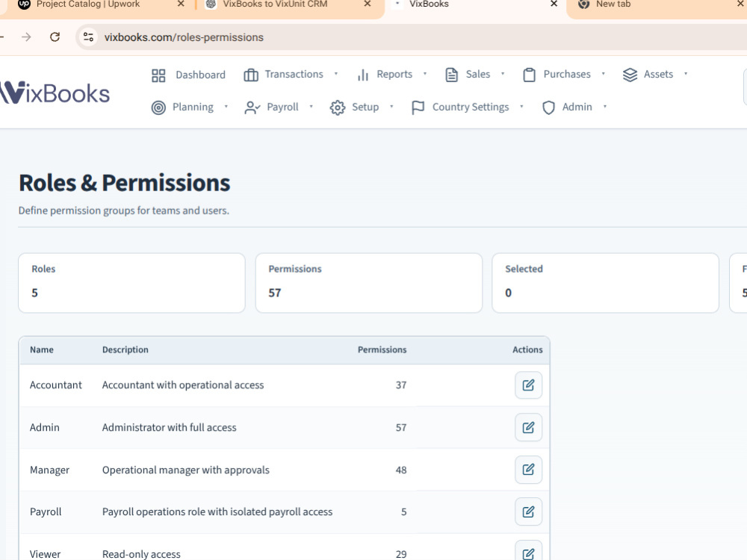
Task: Click the Payroll user-check icon
Action: pyautogui.click(x=252, y=108)
